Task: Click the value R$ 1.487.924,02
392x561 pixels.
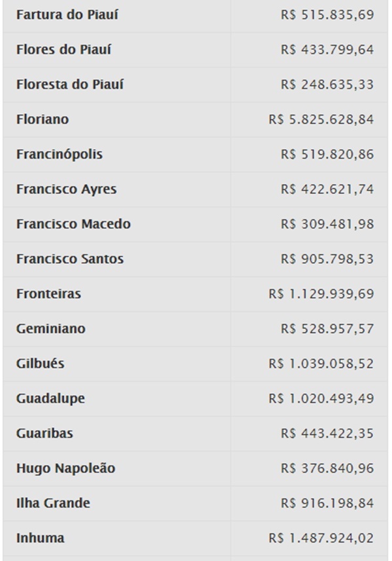Action: tap(321, 538)
